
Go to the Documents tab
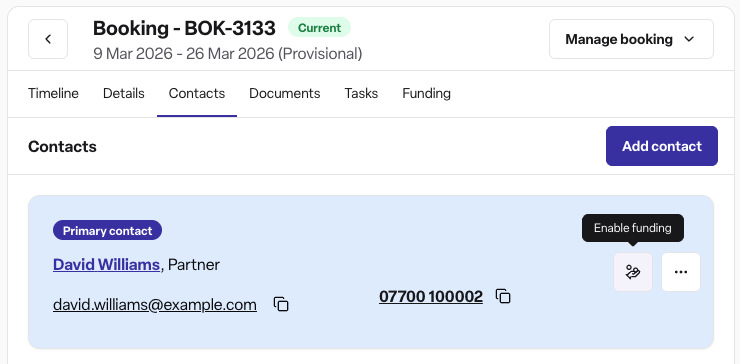coord(285,93)
